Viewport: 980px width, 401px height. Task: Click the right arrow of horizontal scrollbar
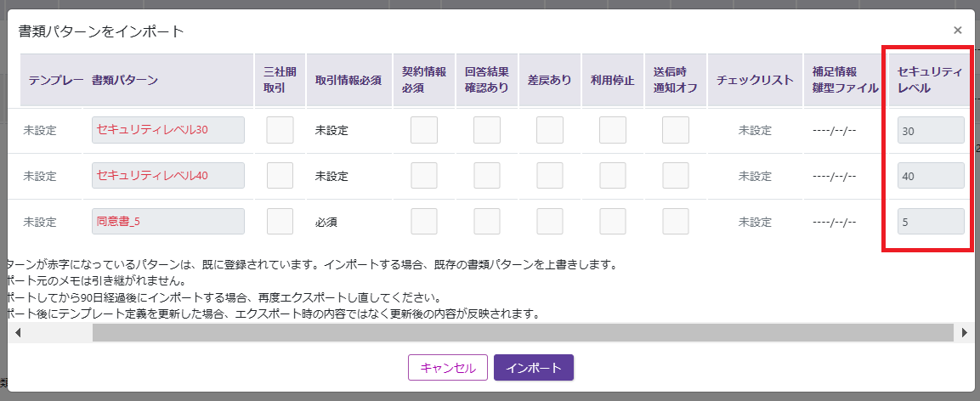965,333
